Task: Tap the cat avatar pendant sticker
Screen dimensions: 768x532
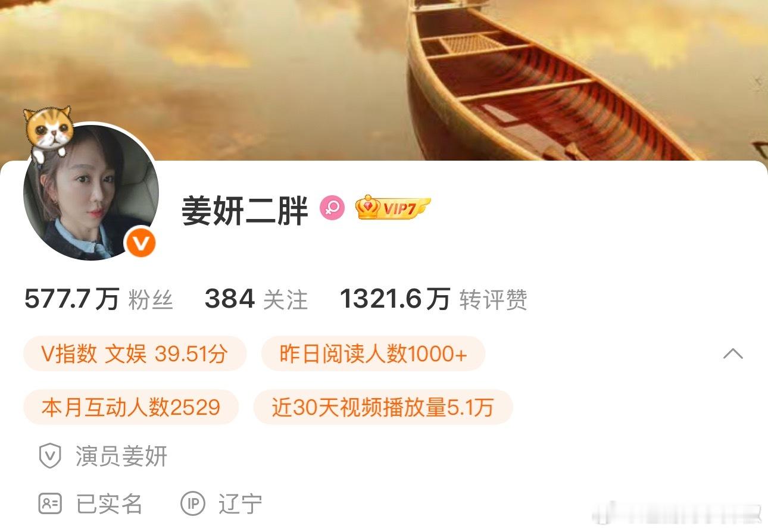Action: (48, 132)
